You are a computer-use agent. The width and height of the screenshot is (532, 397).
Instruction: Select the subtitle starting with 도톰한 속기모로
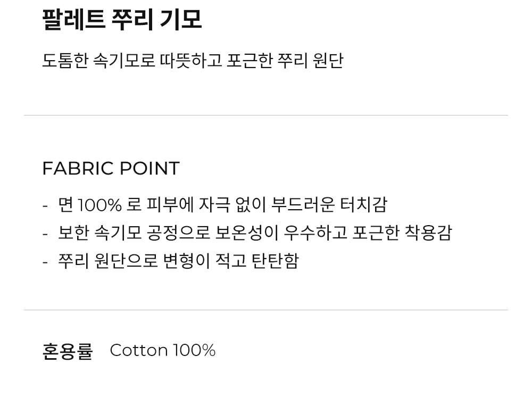coord(193,60)
